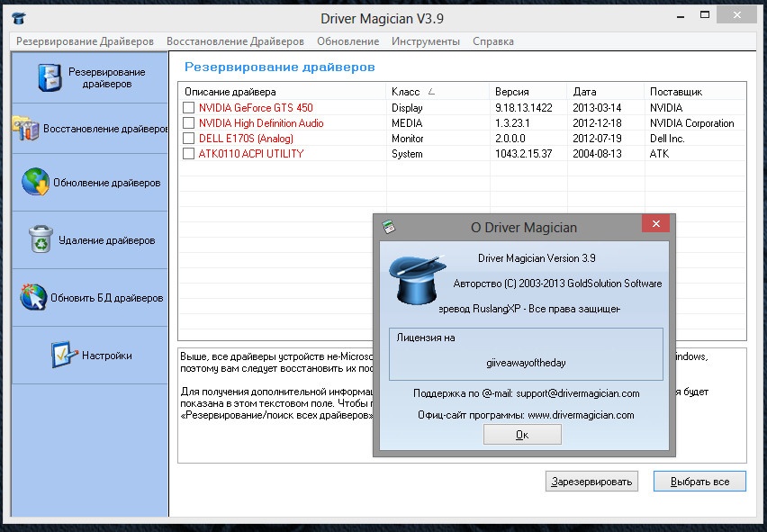Select Восстановление драйверов sidebar label

click(105, 129)
